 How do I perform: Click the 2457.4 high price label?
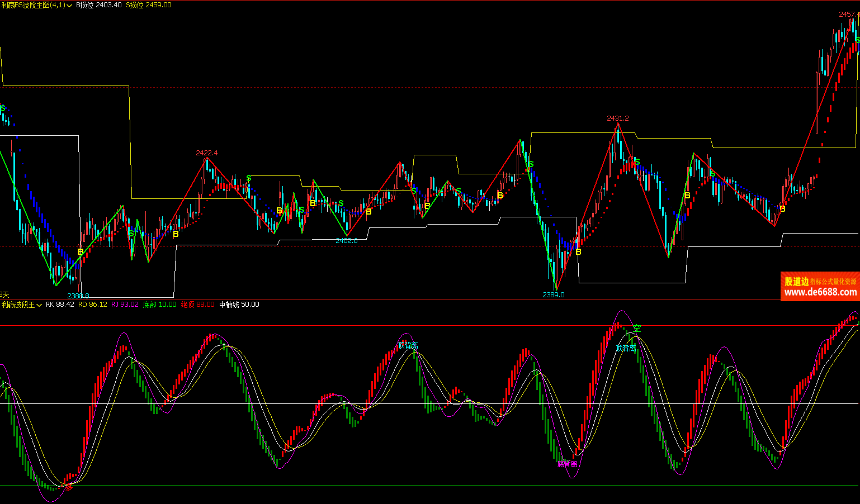tap(848, 14)
